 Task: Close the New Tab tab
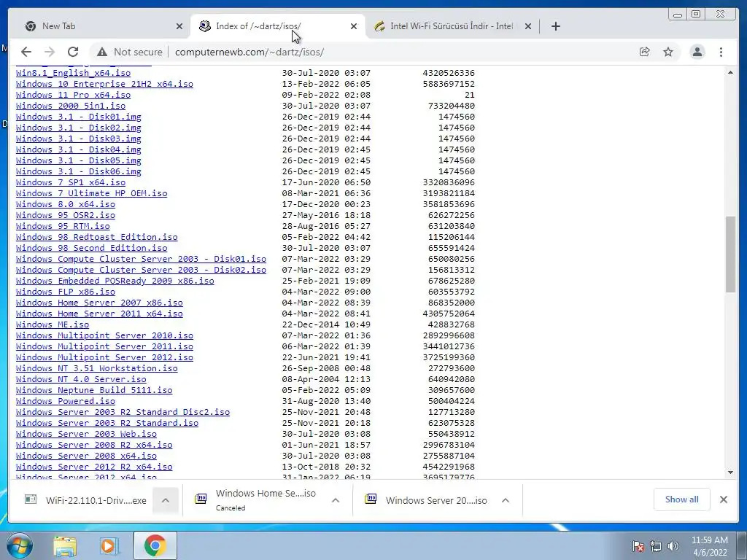click(179, 26)
